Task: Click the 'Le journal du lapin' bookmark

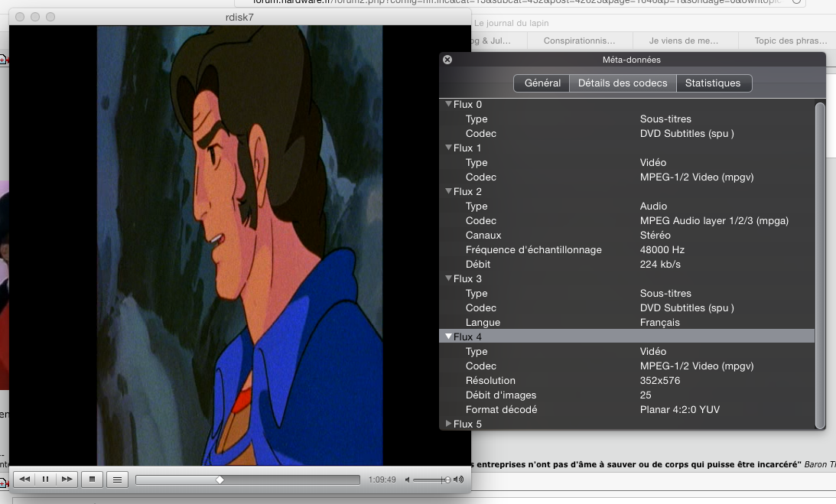Action: click(x=511, y=23)
